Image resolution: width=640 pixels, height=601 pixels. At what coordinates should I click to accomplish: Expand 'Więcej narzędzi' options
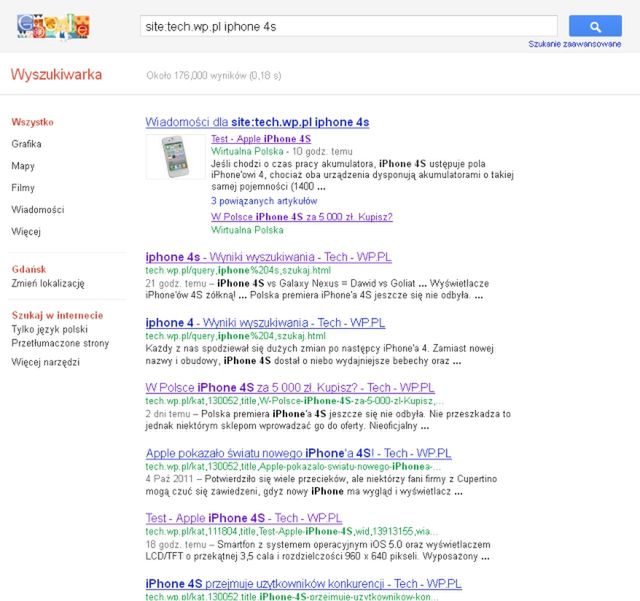pyautogui.click(x=46, y=362)
